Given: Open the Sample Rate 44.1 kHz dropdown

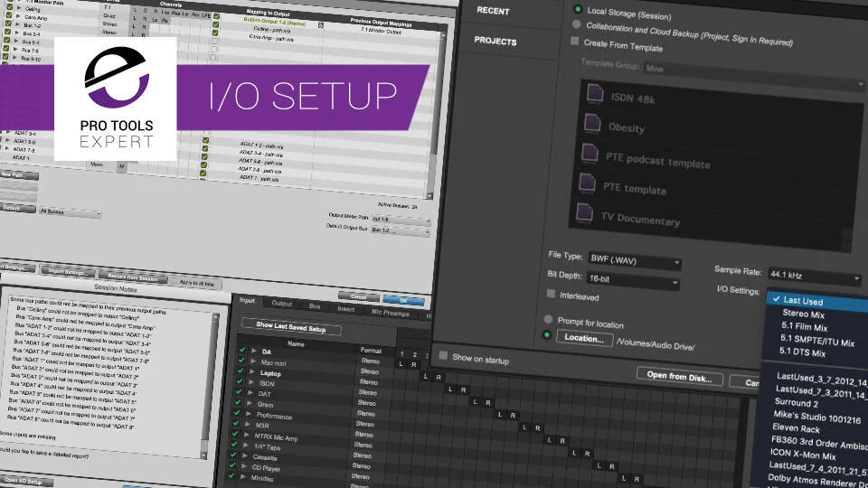Looking at the screenshot, I should pyautogui.click(x=815, y=277).
